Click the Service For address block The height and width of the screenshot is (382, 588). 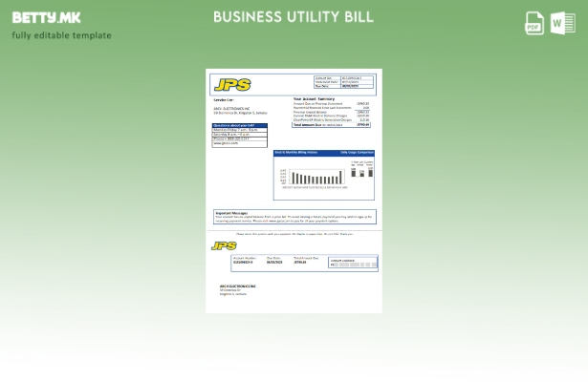(x=239, y=108)
